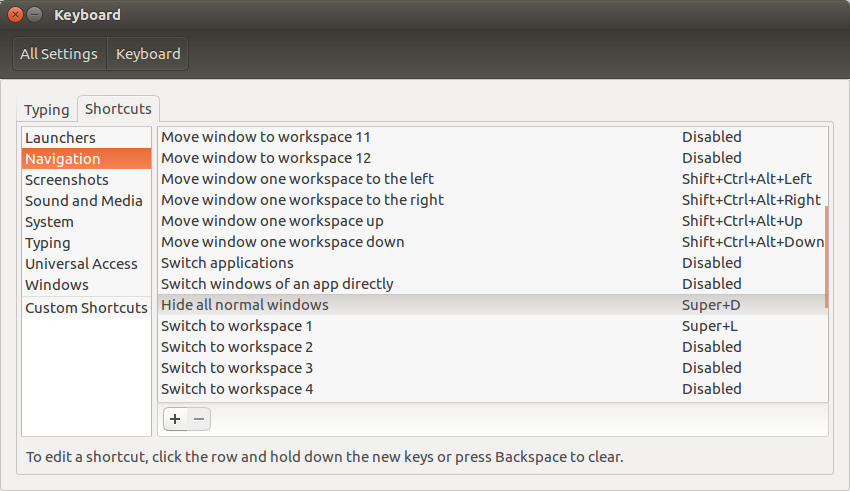Screen dimensions: 850x491
Task: Switch to the Typing tab
Action: [x=47, y=110]
